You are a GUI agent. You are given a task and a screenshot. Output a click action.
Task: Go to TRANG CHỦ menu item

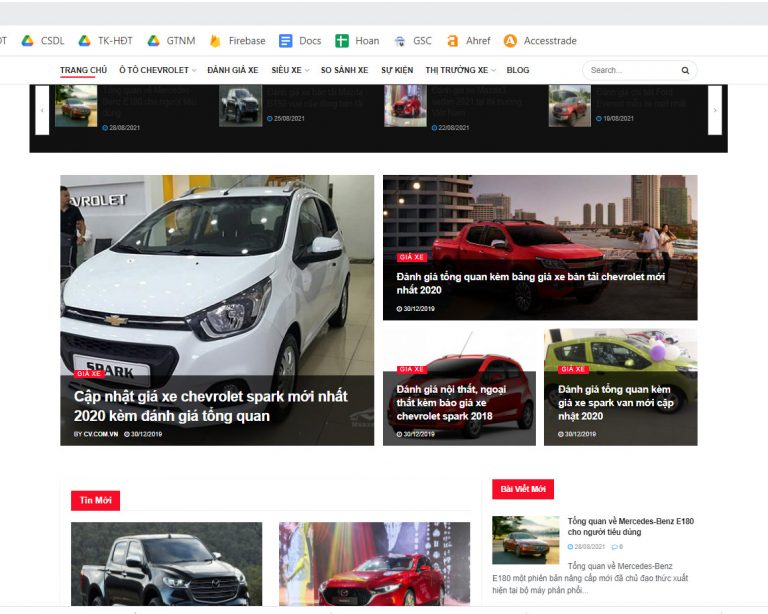coord(83,70)
